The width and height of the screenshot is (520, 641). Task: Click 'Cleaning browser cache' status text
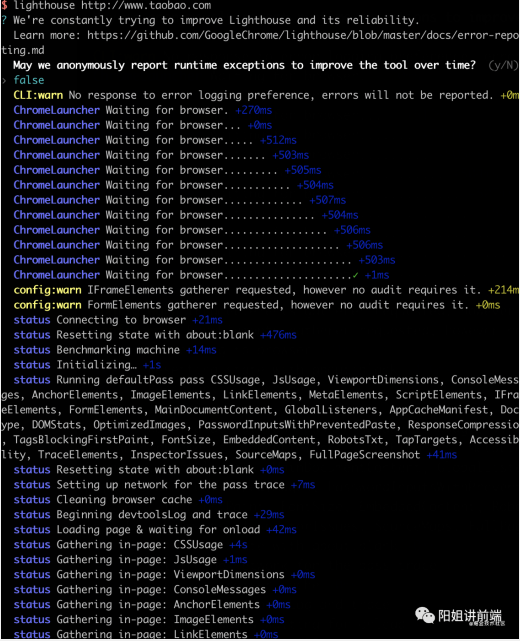tap(124, 500)
